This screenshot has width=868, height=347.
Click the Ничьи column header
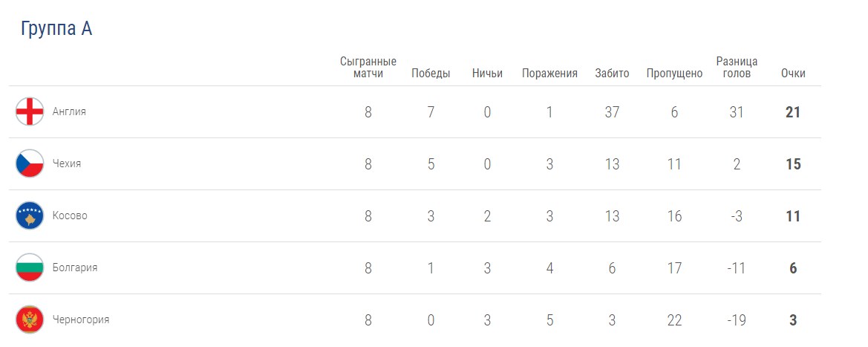click(x=487, y=74)
